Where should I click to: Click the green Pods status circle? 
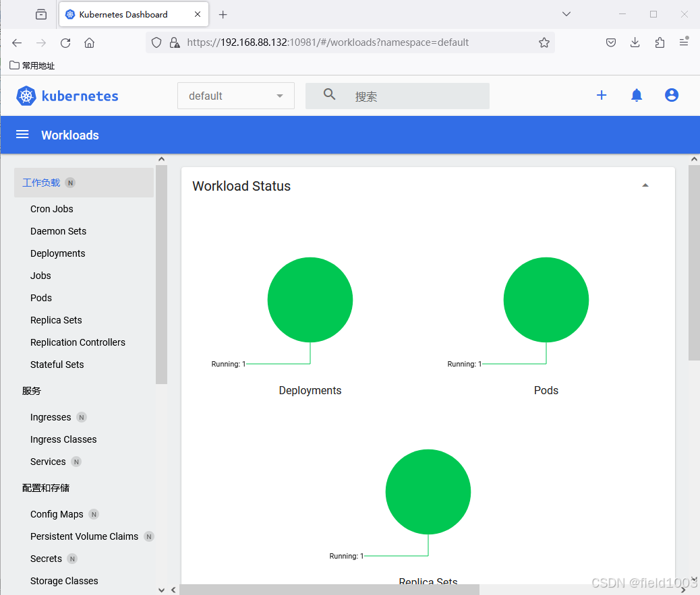pyautogui.click(x=546, y=300)
